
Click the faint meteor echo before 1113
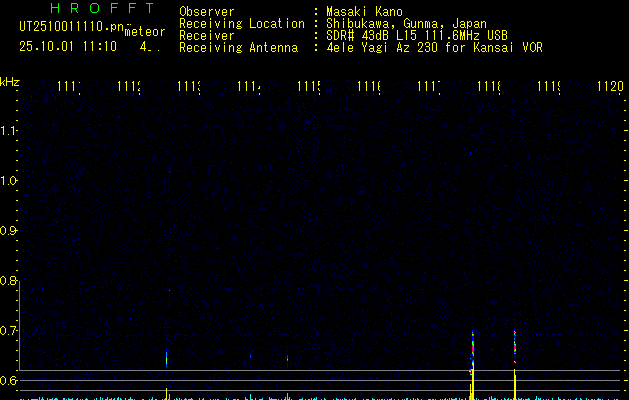[x=166, y=358]
